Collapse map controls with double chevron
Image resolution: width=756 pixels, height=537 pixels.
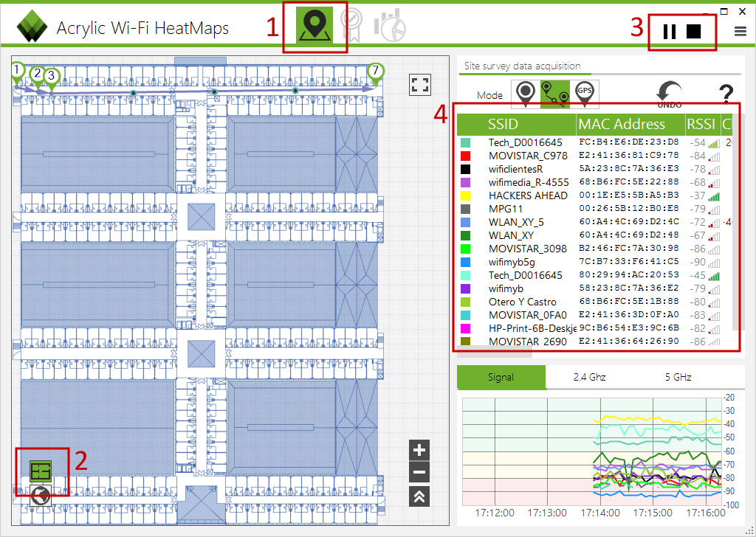coord(419,496)
